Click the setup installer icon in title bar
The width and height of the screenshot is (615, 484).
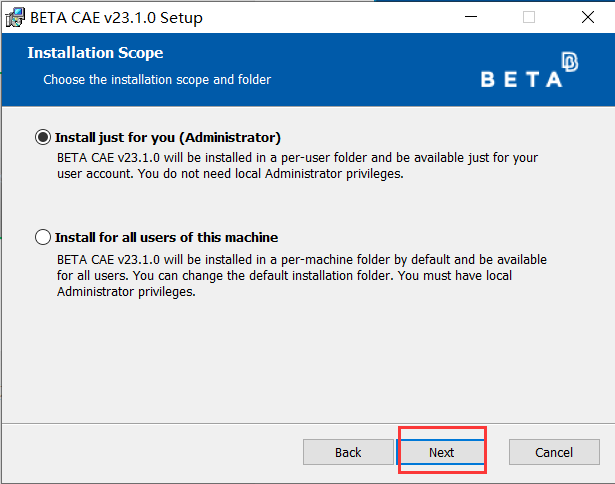click(15, 18)
